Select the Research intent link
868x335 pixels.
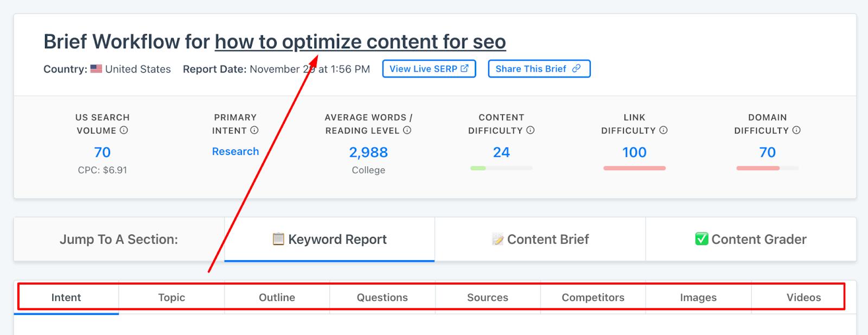pos(235,152)
